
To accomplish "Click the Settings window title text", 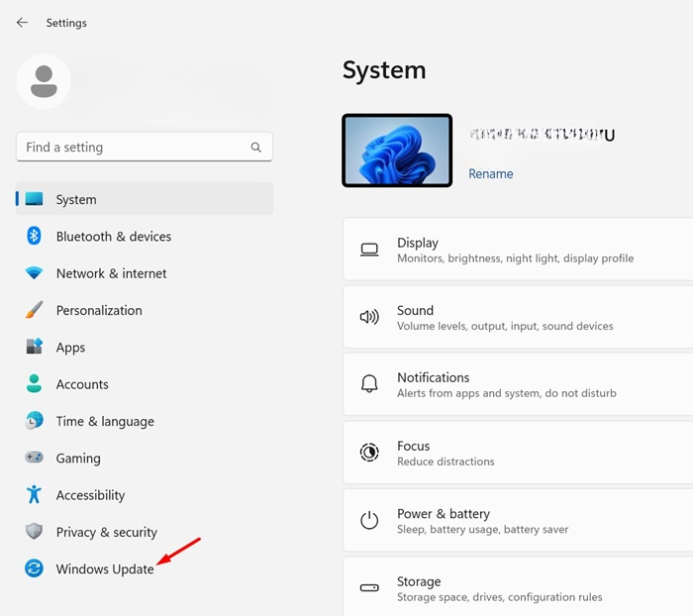I will (x=66, y=23).
